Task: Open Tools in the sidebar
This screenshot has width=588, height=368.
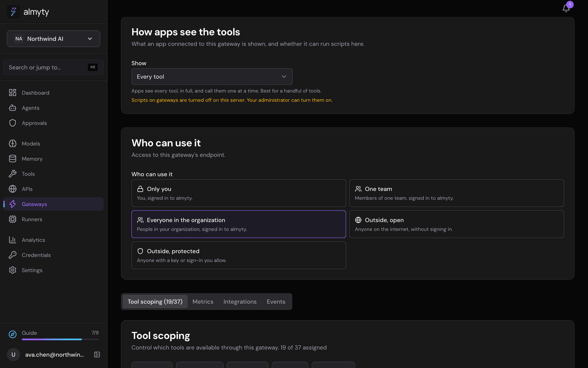Action: click(x=54, y=174)
